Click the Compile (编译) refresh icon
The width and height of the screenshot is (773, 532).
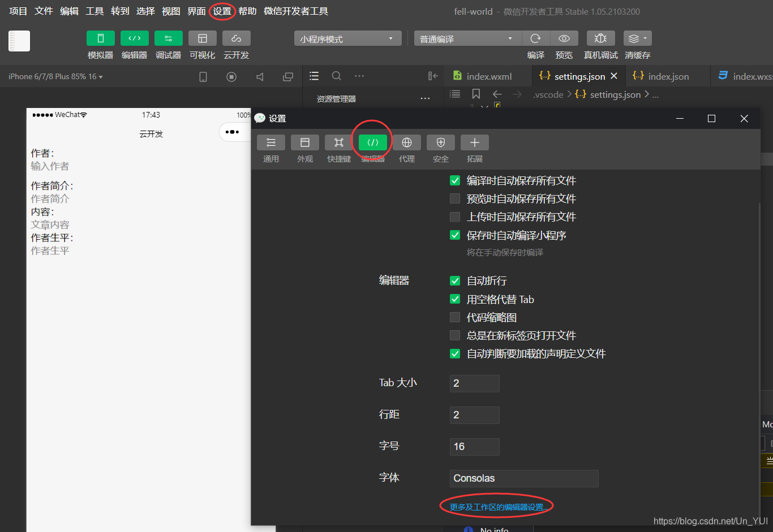tap(535, 38)
